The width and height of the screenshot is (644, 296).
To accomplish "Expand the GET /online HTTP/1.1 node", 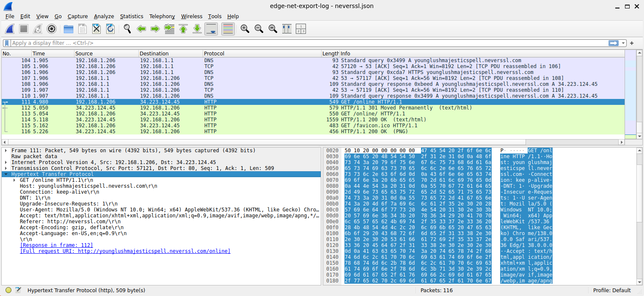I will pyautogui.click(x=14, y=180).
